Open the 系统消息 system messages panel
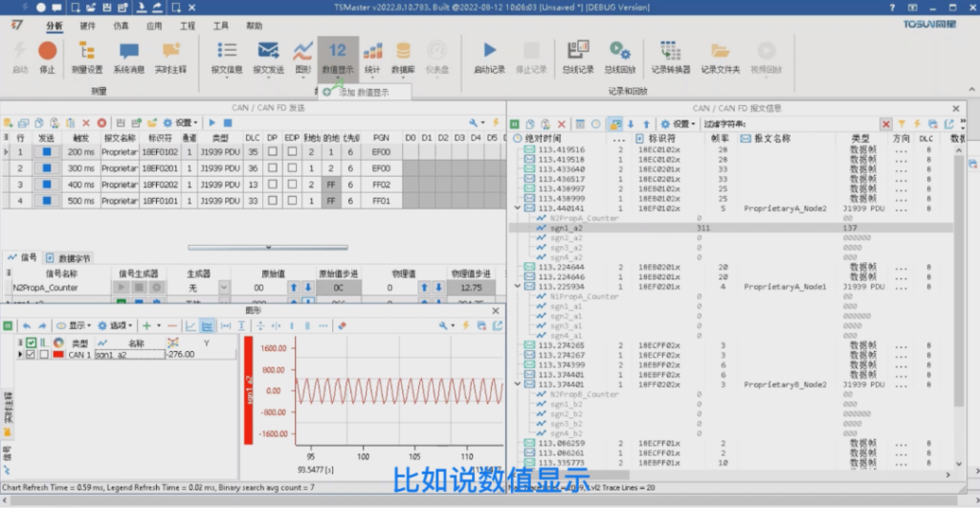The width and height of the screenshot is (980, 508). coord(128,56)
